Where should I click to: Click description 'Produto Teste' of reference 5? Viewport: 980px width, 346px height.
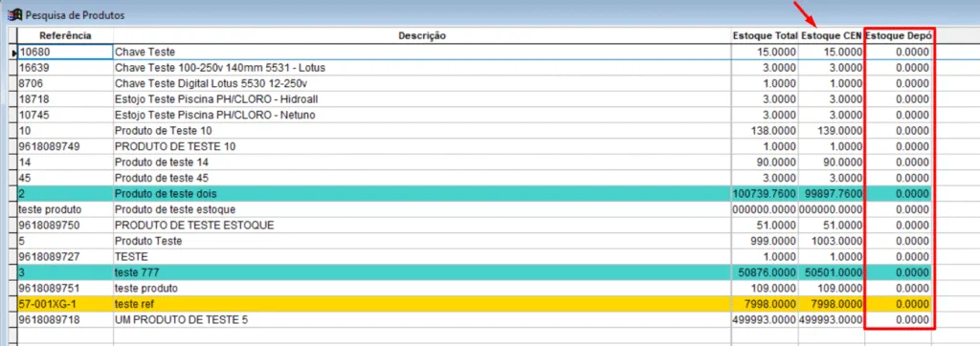point(148,241)
